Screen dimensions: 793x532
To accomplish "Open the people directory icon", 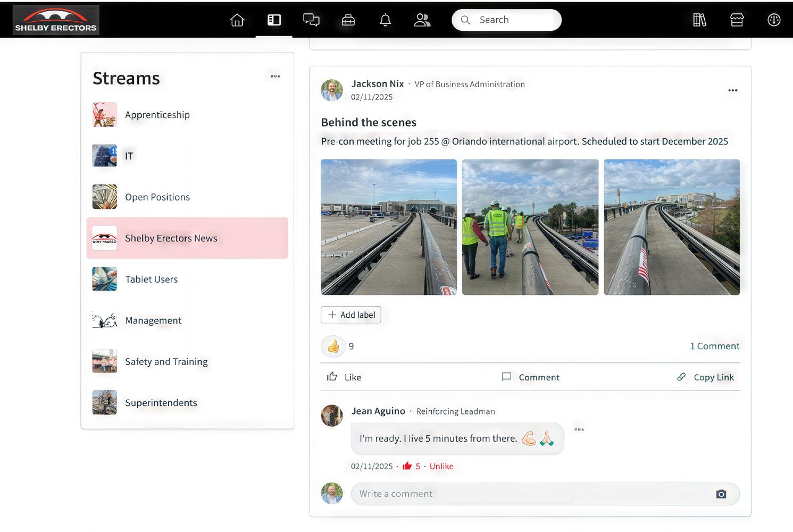I will pyautogui.click(x=422, y=20).
